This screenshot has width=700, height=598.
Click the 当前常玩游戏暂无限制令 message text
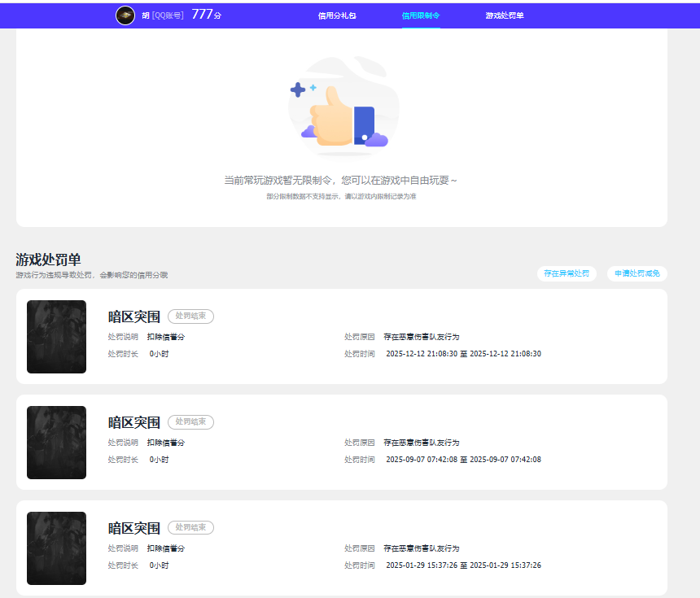click(x=340, y=180)
